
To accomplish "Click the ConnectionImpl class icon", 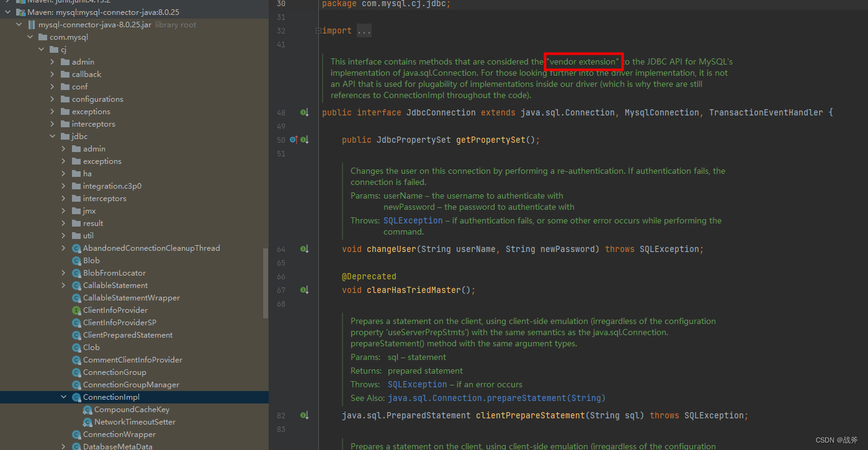I will [77, 397].
